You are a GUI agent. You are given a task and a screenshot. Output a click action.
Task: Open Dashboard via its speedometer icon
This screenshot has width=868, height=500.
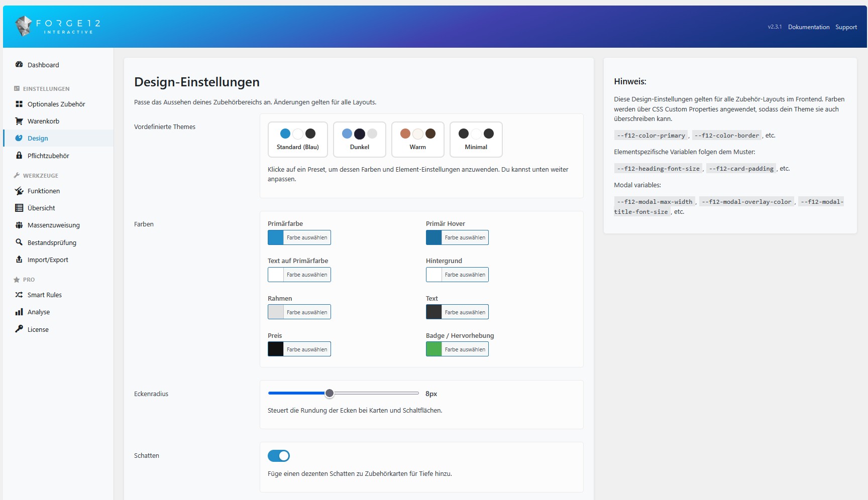(19, 65)
